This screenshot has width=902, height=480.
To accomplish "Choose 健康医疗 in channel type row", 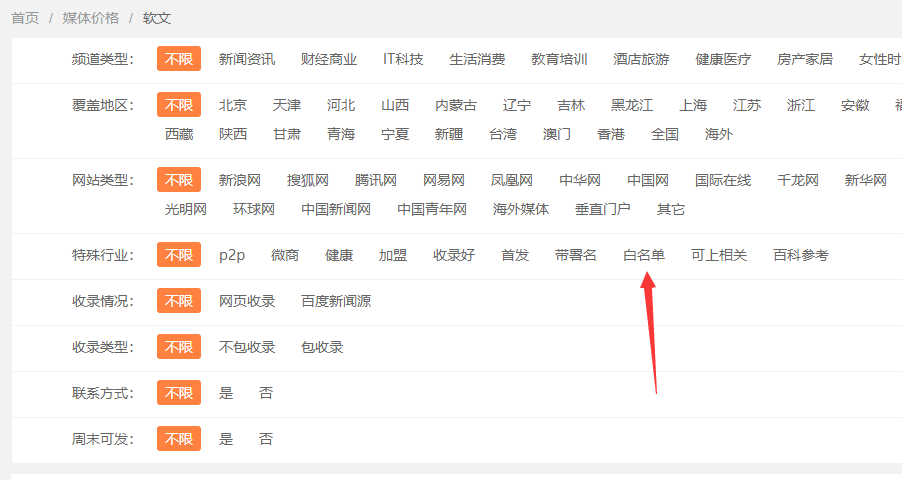I will (x=723, y=59).
